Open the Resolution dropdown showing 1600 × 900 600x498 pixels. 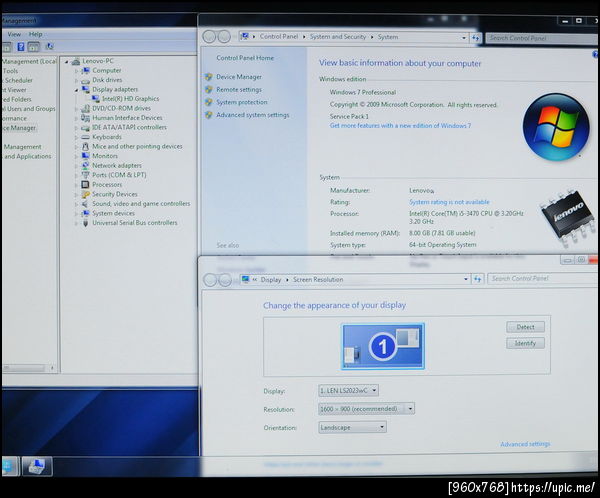coord(366,409)
